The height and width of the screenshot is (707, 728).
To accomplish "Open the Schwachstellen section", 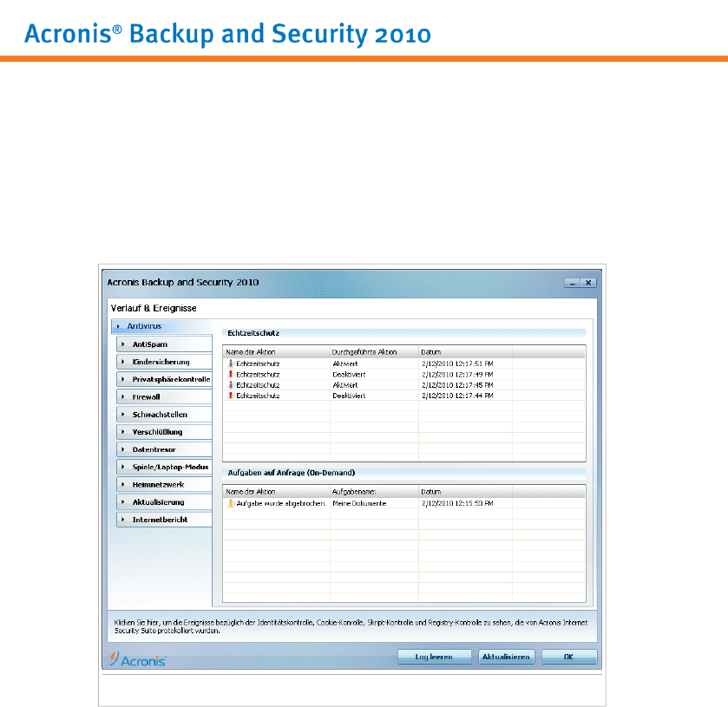I will point(164,415).
